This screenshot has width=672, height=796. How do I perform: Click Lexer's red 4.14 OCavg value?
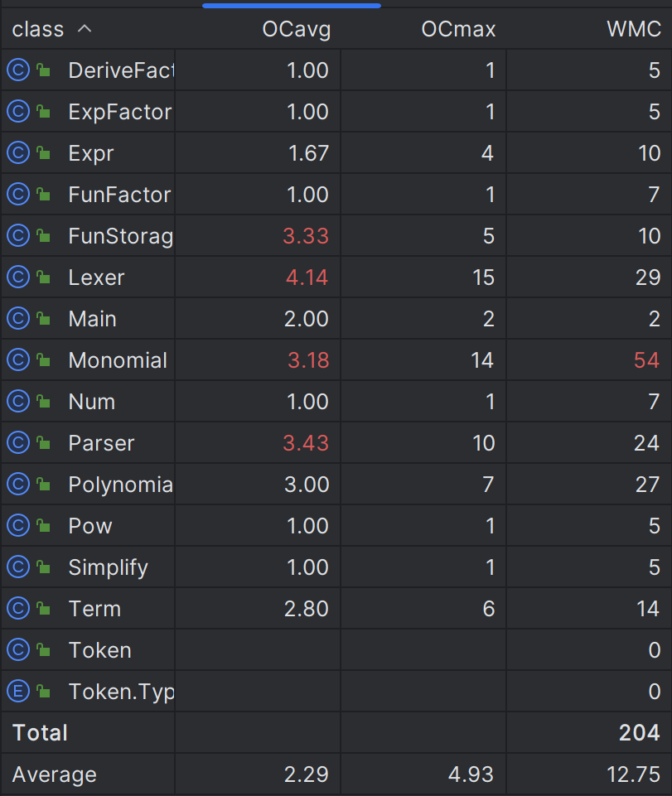(x=307, y=277)
